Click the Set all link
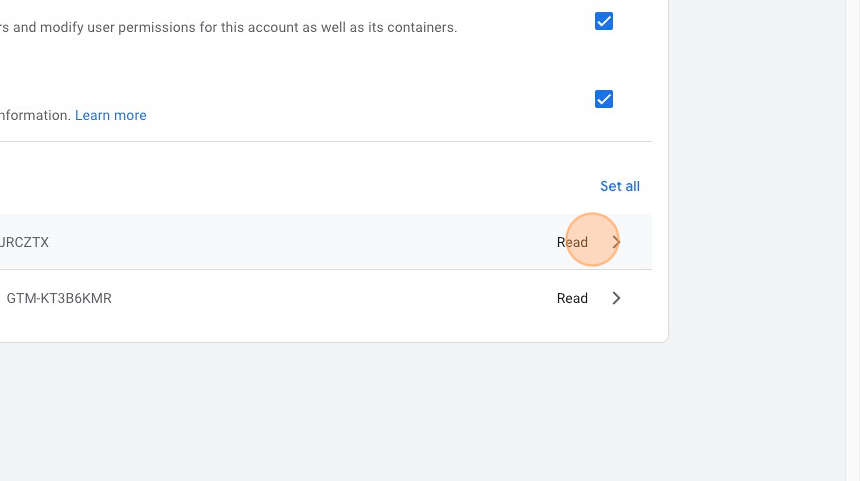Screen dimensions: 860x481 click(619, 186)
